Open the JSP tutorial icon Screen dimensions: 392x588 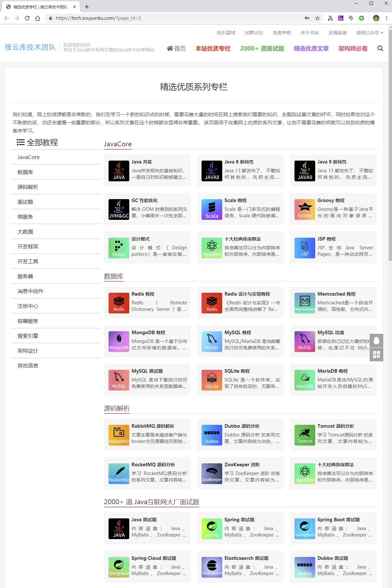[305, 248]
